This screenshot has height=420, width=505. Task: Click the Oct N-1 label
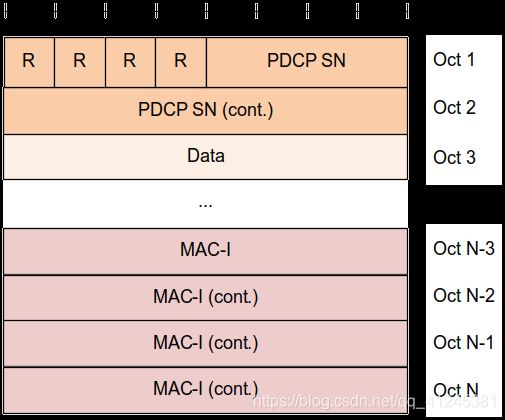point(463,342)
